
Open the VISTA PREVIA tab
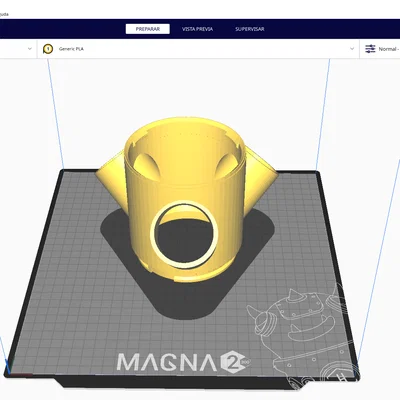[197, 29]
